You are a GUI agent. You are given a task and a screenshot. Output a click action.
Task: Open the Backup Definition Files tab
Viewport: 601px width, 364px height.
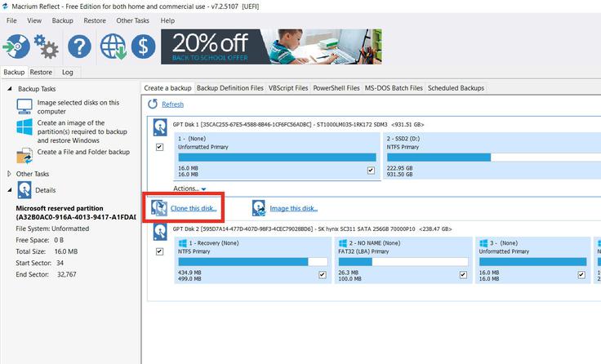230,88
